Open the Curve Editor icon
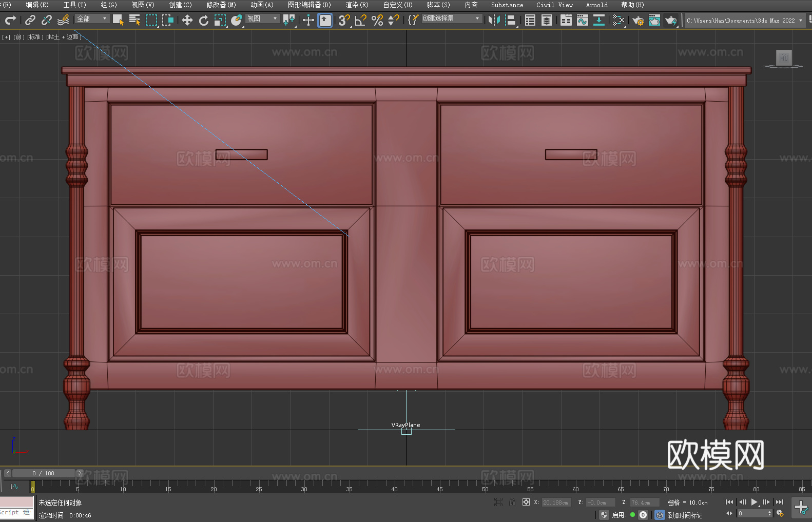The image size is (812, 522). point(583,20)
